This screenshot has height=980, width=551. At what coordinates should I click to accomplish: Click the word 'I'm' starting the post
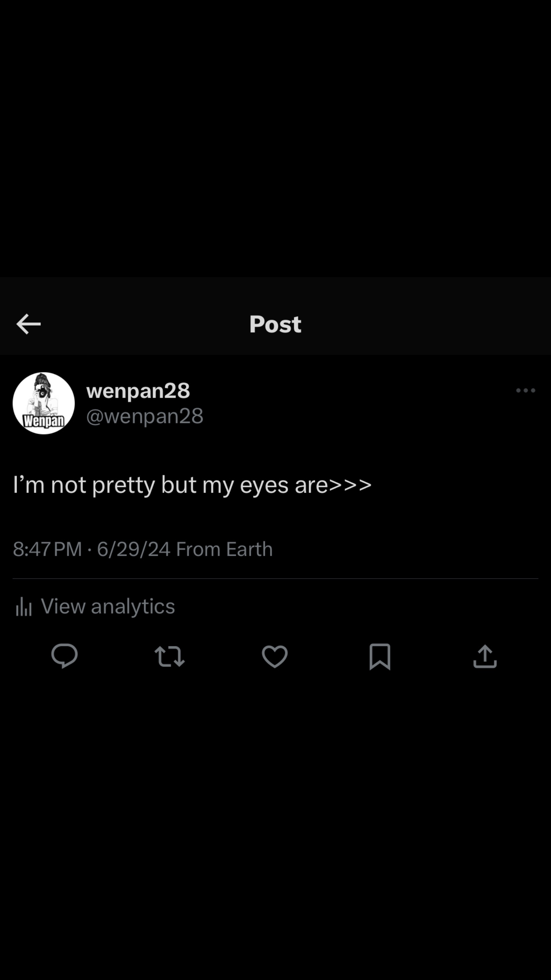pyautogui.click(x=29, y=485)
